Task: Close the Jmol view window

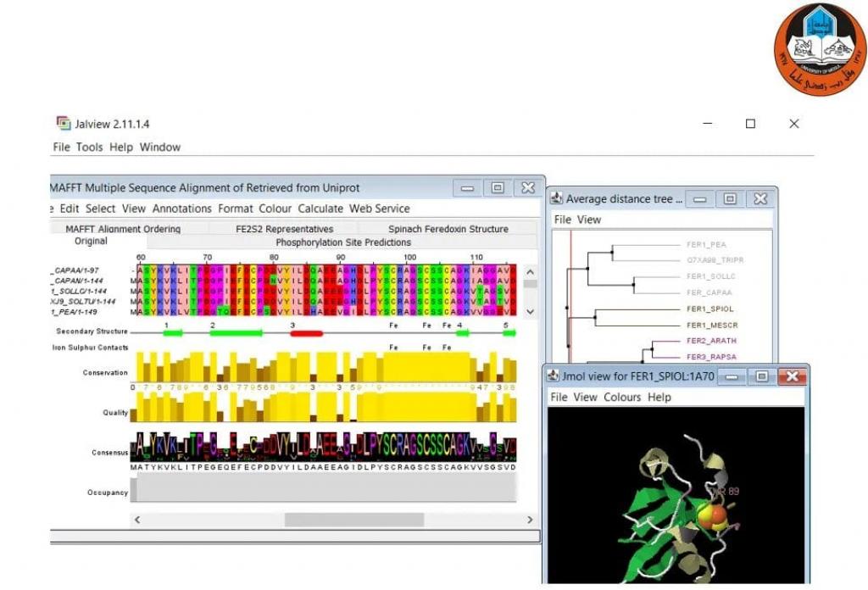Action: [x=792, y=376]
